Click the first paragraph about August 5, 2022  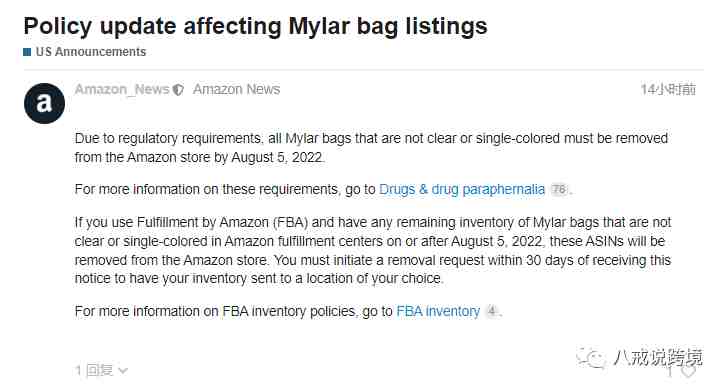pos(371,148)
